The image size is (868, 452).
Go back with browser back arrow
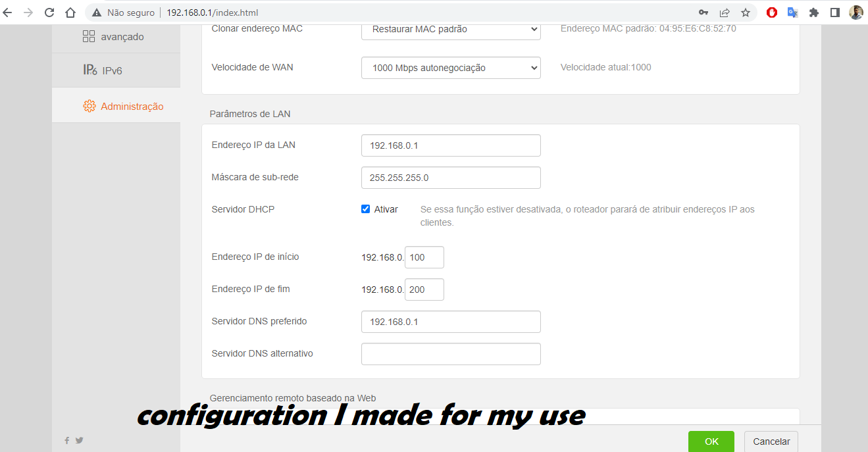click(x=9, y=13)
